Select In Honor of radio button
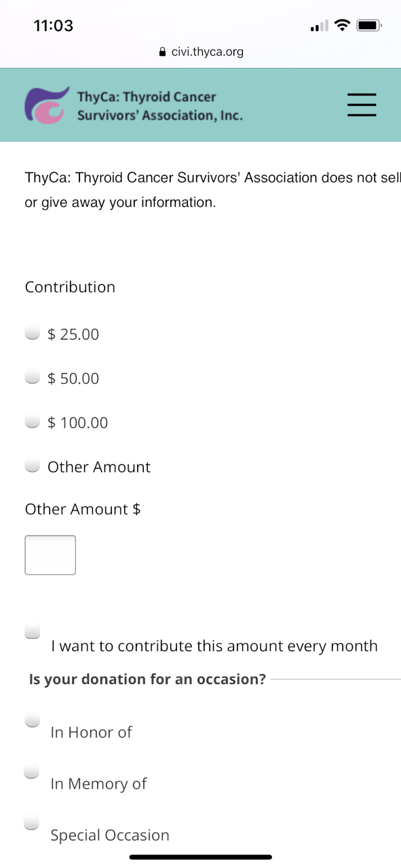 tap(32, 719)
